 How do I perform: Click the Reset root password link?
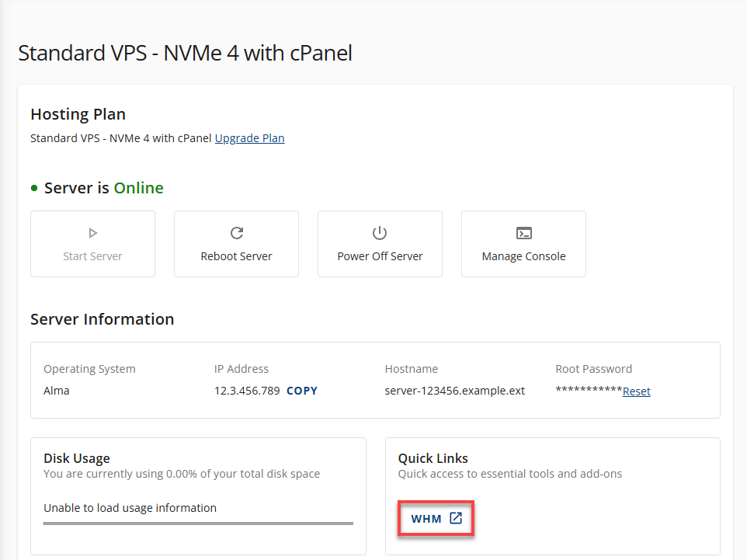click(637, 391)
